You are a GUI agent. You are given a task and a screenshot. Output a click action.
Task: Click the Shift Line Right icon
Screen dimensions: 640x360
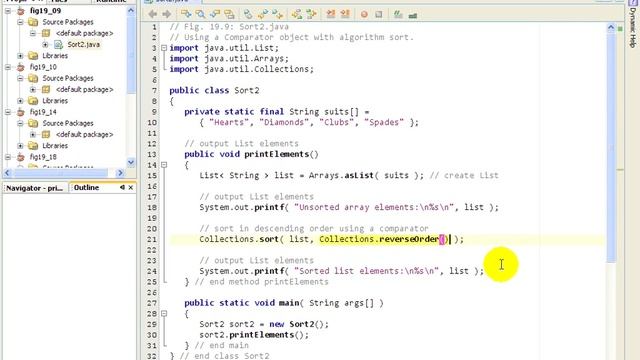point(345,15)
